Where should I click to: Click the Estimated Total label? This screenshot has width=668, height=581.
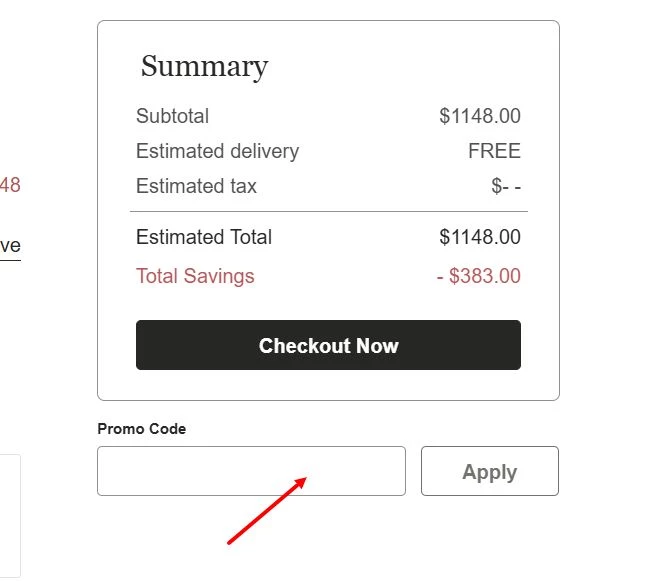point(204,237)
